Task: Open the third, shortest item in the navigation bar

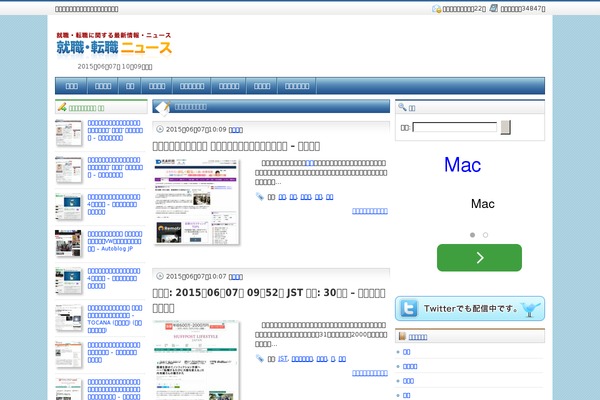Action: pos(130,86)
